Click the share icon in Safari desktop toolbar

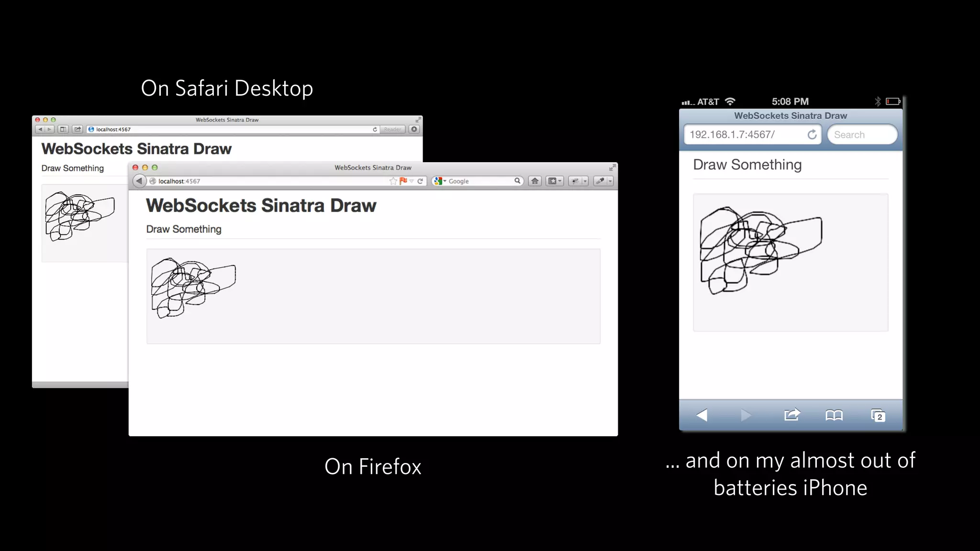coord(77,129)
